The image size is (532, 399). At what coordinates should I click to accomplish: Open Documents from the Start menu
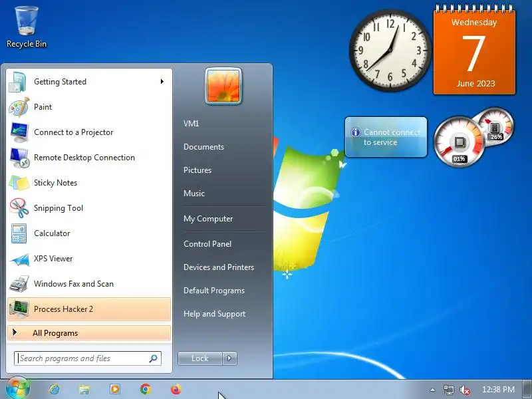click(203, 147)
